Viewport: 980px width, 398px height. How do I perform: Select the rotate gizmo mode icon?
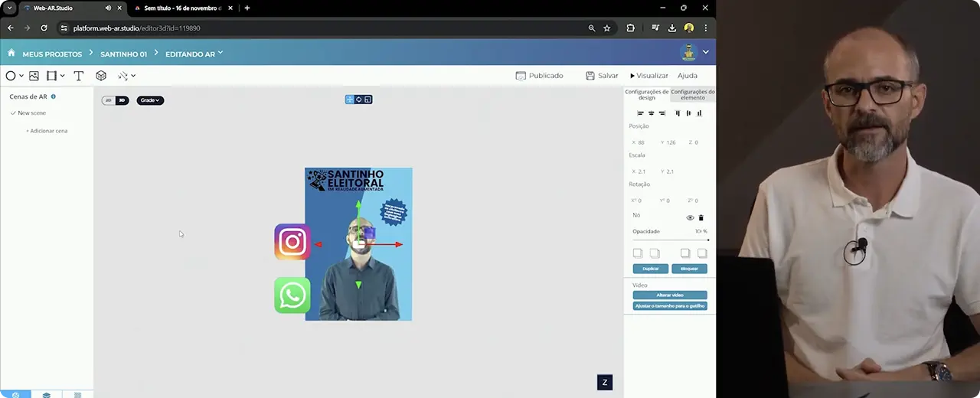(x=358, y=99)
